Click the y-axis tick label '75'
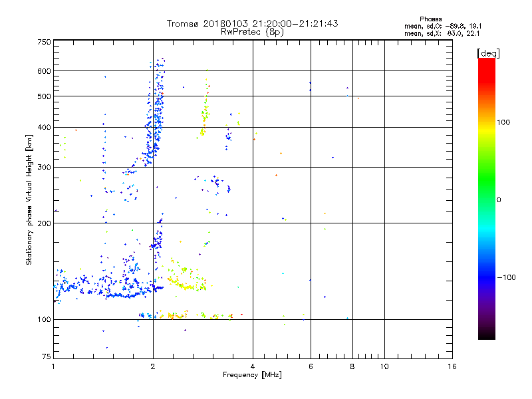The width and height of the screenshot is (532, 399). [47, 356]
